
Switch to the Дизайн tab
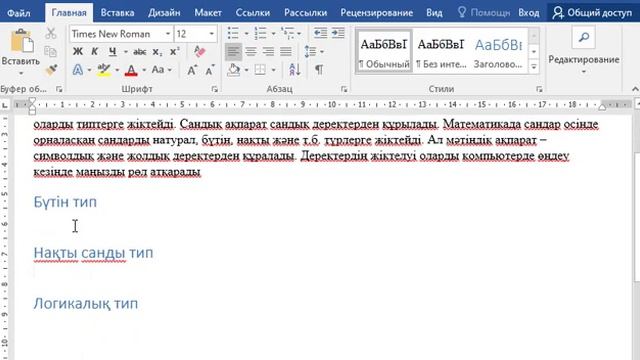coord(164,13)
